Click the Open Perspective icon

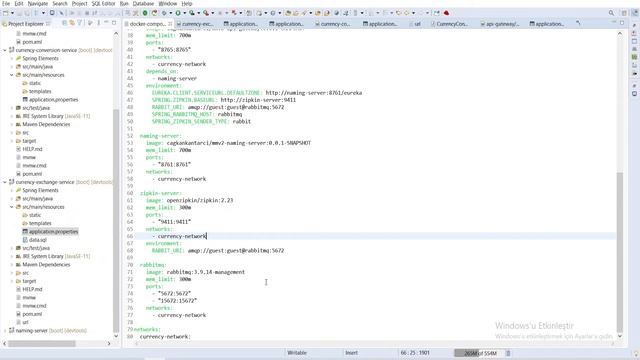[624, 13]
